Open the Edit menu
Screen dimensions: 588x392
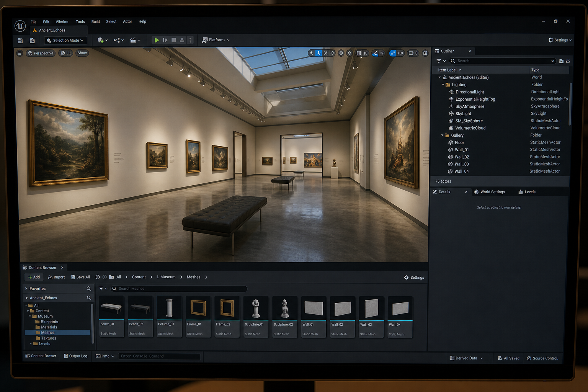[46, 22]
